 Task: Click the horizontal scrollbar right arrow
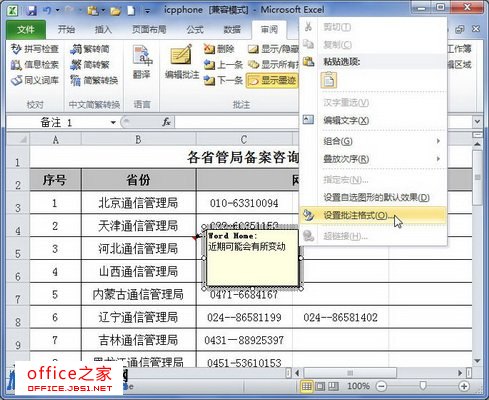[460, 373]
